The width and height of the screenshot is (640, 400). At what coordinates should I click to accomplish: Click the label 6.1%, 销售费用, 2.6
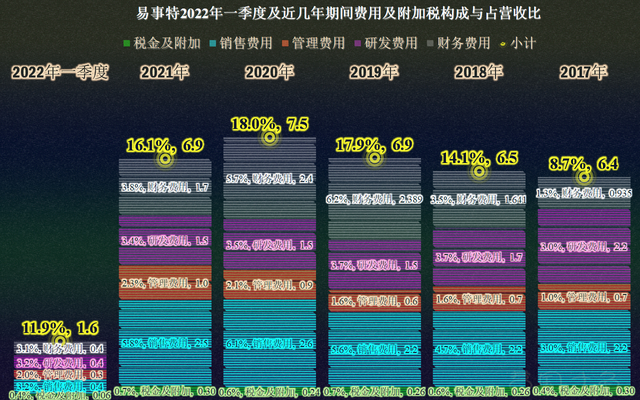[x=269, y=344]
